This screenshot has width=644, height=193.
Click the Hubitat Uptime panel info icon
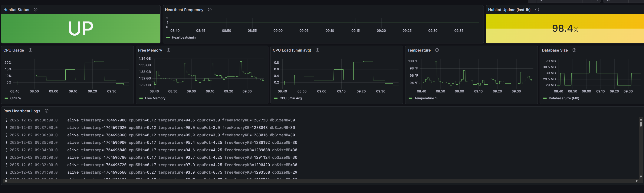tap(537, 10)
